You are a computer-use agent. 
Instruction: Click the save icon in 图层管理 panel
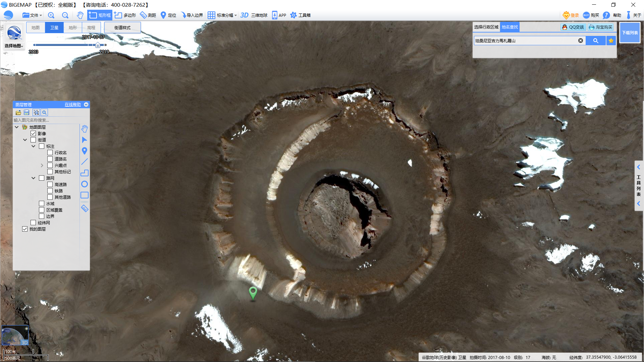[26, 113]
